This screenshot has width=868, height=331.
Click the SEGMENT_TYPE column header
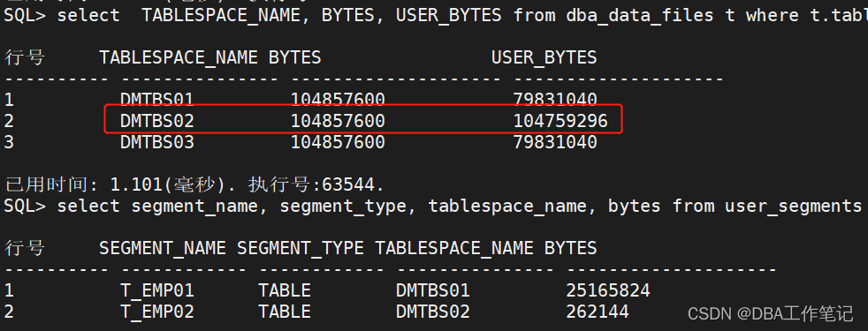300,248
